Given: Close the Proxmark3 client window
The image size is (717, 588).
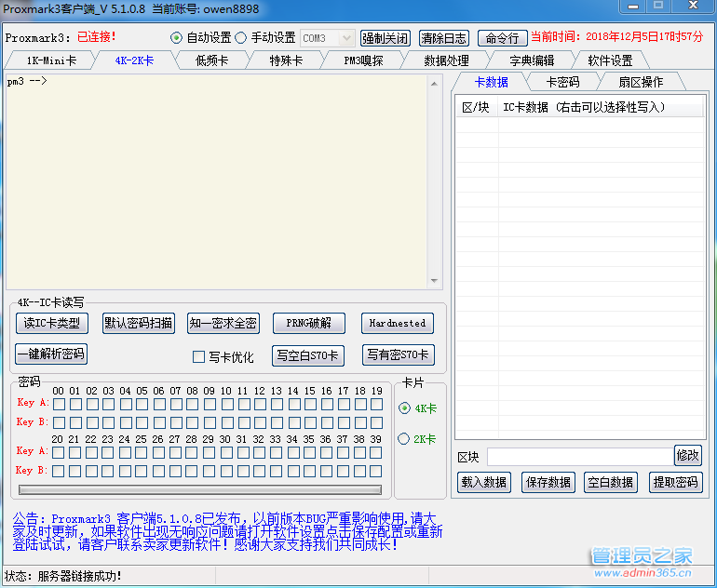Looking at the screenshot, I should pos(693,6).
